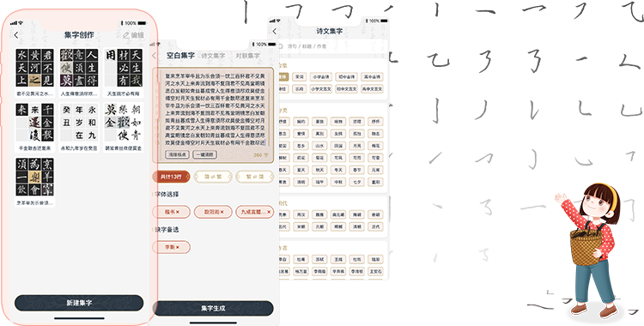The image size is (644, 326).
Task: Select the 高中古诗 filter tag
Action: (x=372, y=76)
